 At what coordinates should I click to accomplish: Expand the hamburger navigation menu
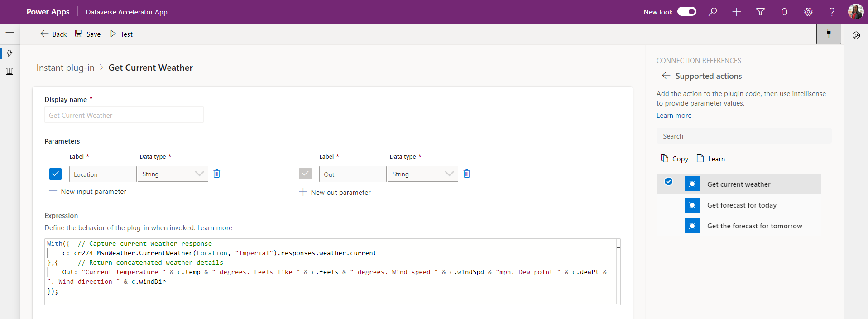click(x=10, y=34)
